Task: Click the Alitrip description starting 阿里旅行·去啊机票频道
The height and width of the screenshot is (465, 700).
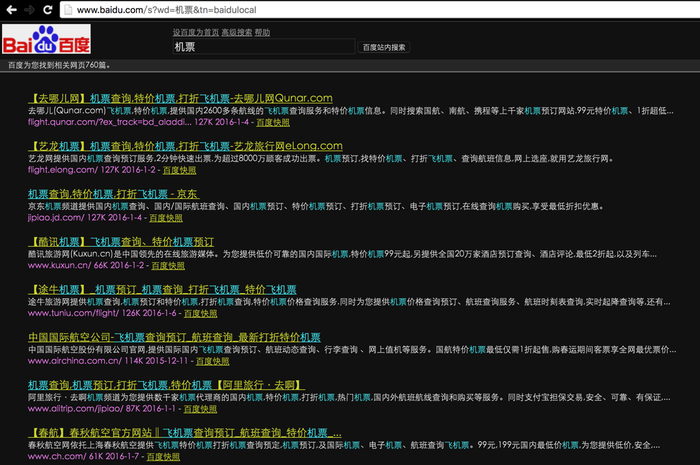Action: tap(349, 397)
